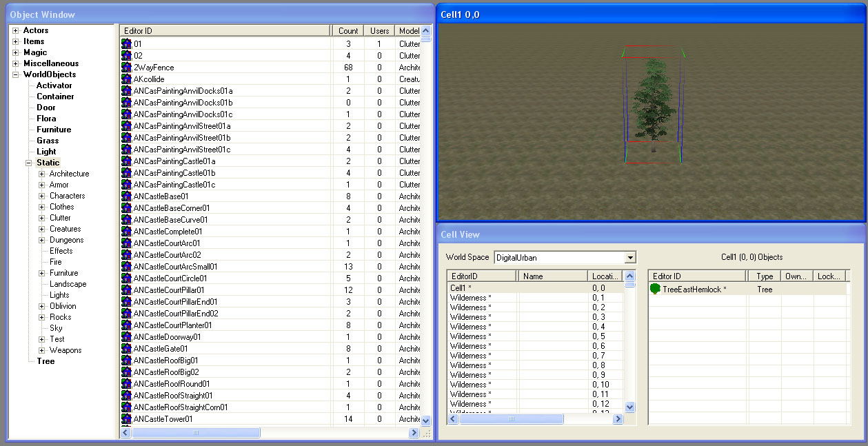Expand the Miscellaneous category node

tap(16, 63)
